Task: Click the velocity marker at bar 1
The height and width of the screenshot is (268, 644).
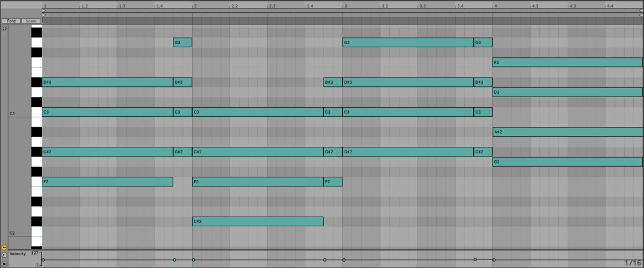Action: (43, 260)
